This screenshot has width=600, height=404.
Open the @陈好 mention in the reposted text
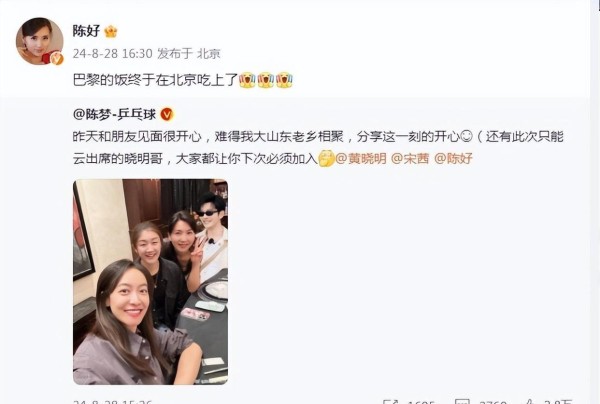pyautogui.click(x=453, y=158)
